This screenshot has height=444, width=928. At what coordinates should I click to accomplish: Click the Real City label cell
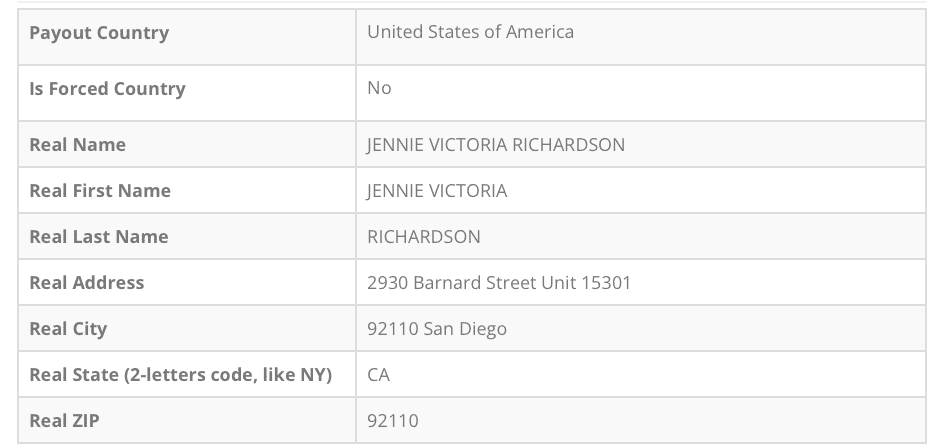tap(68, 329)
